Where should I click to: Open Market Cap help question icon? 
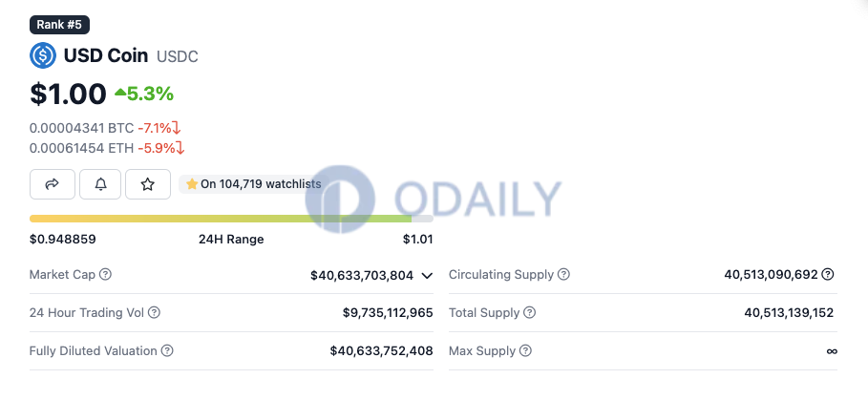pos(105,274)
